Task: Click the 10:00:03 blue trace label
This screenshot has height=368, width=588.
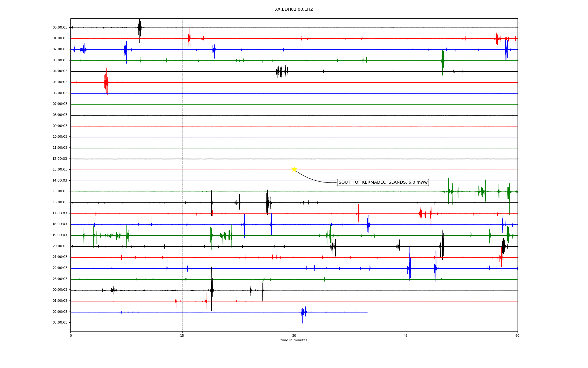Action: [x=60, y=137]
